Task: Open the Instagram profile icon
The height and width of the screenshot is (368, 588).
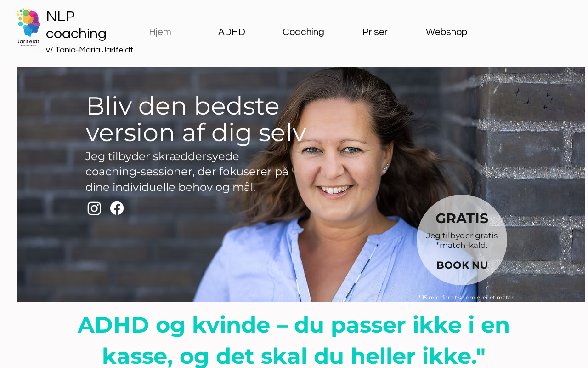Action: click(x=94, y=208)
